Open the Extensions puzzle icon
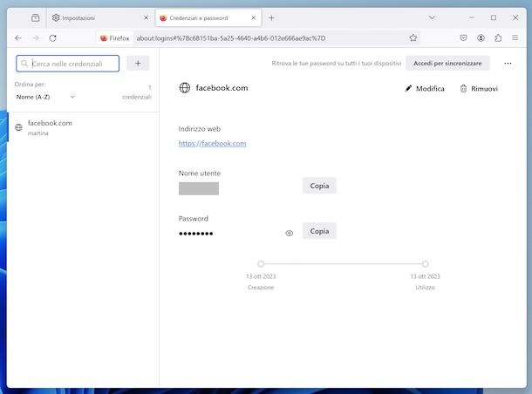 pos(498,38)
